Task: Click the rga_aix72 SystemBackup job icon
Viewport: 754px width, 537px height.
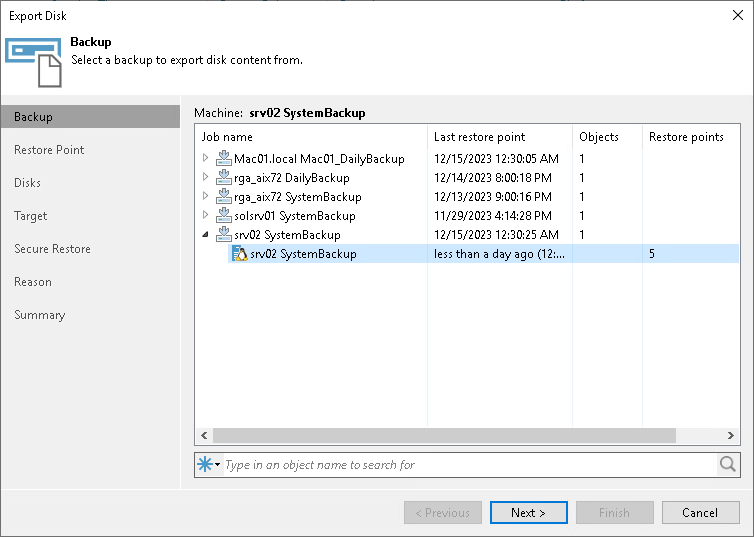Action: (224, 196)
